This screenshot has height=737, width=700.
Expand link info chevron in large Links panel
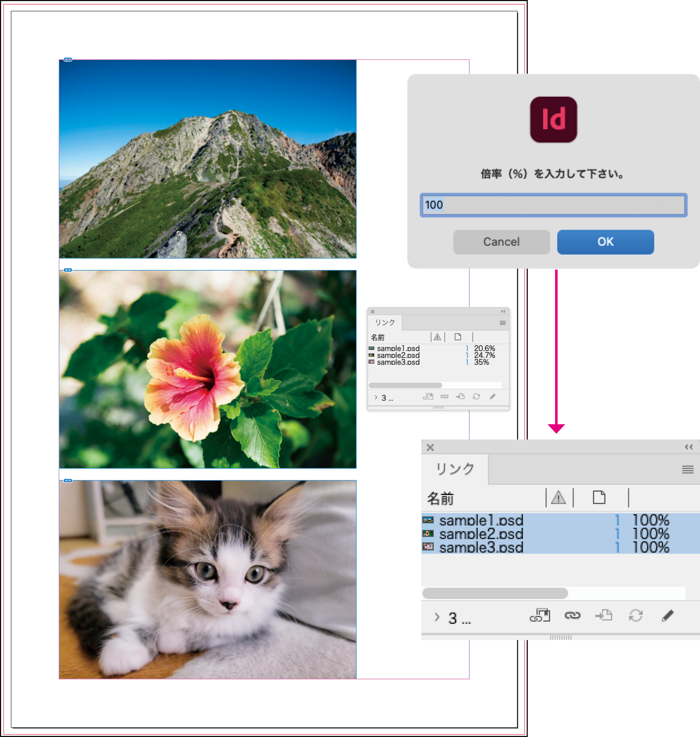[437, 617]
